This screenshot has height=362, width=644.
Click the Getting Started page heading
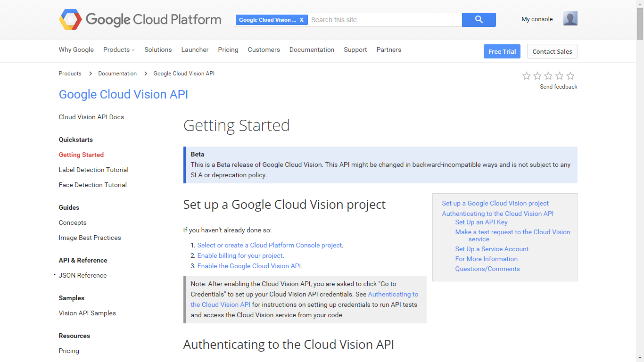click(x=236, y=125)
